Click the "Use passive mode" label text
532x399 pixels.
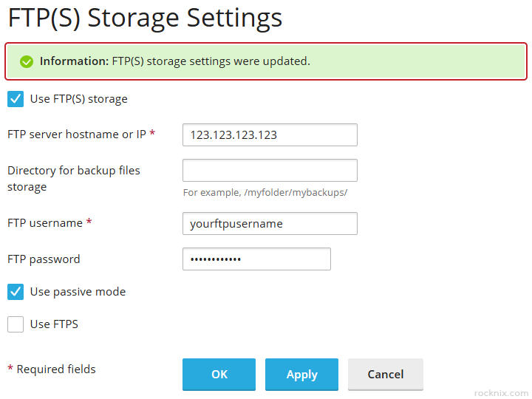78,292
